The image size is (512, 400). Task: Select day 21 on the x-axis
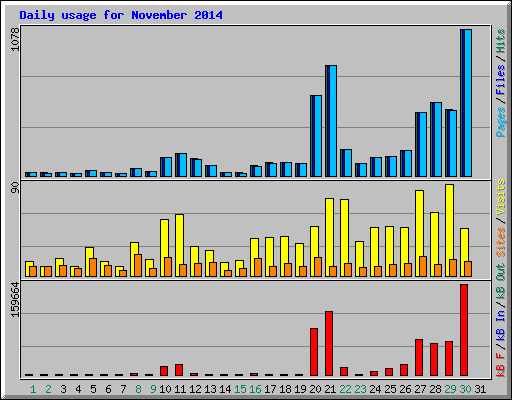(330, 389)
